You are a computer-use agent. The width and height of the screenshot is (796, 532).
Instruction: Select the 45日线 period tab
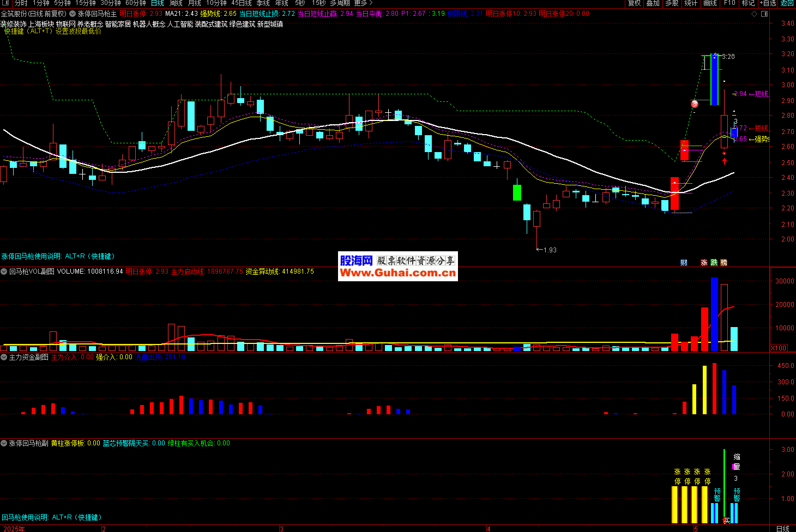[x=242, y=3]
